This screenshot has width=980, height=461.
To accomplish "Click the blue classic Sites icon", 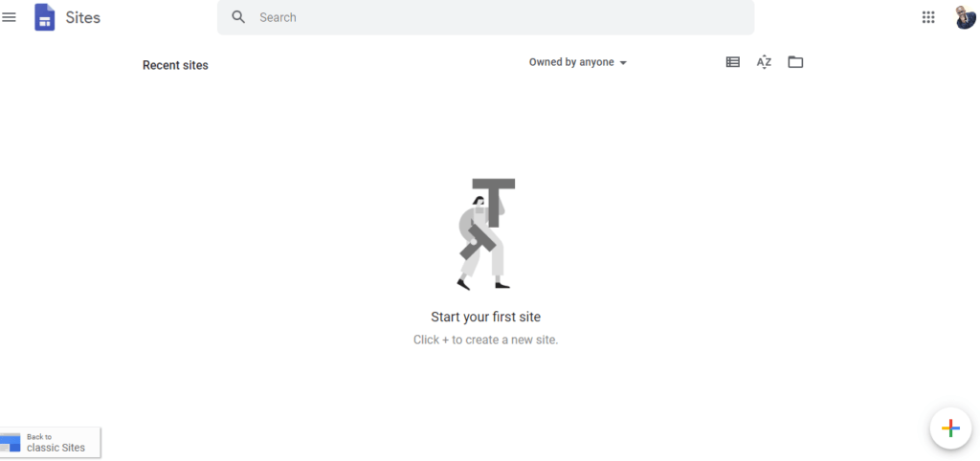I will pos(11,442).
